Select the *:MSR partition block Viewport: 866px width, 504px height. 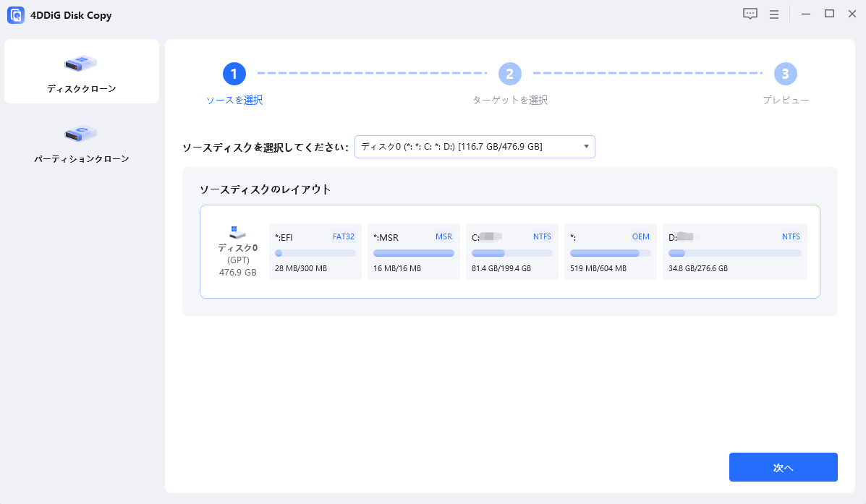tap(413, 251)
